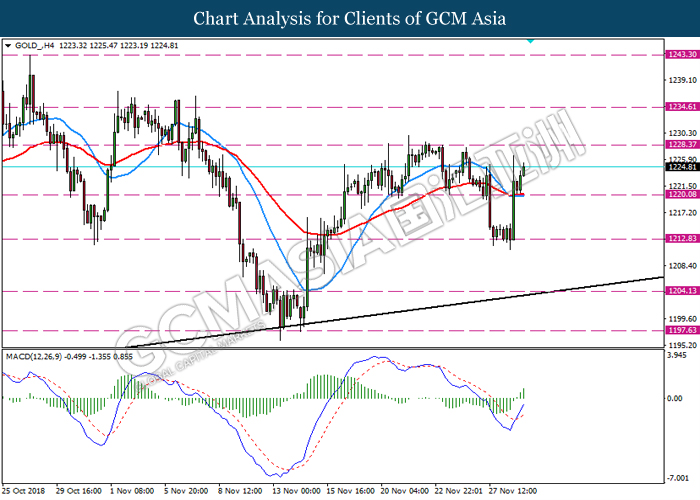Click the 1204.13 price level label
Image resolution: width=700 pixels, height=500 pixels.
pyautogui.click(x=681, y=291)
